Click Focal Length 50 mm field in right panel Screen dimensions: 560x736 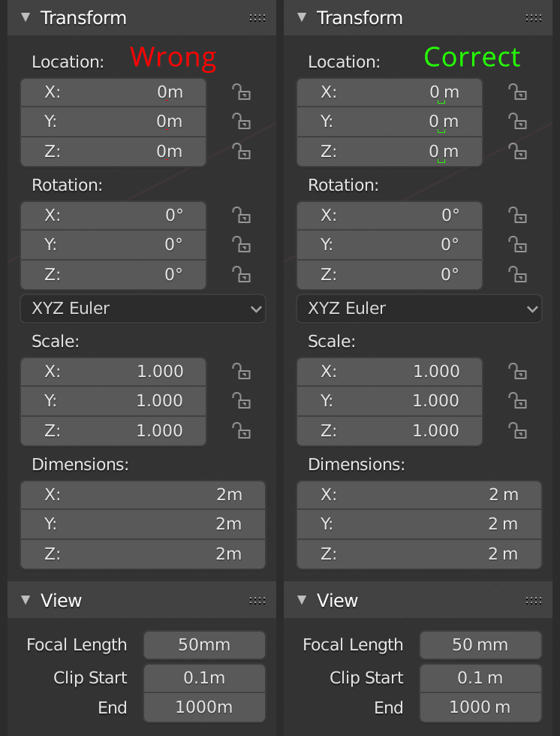tap(480, 645)
